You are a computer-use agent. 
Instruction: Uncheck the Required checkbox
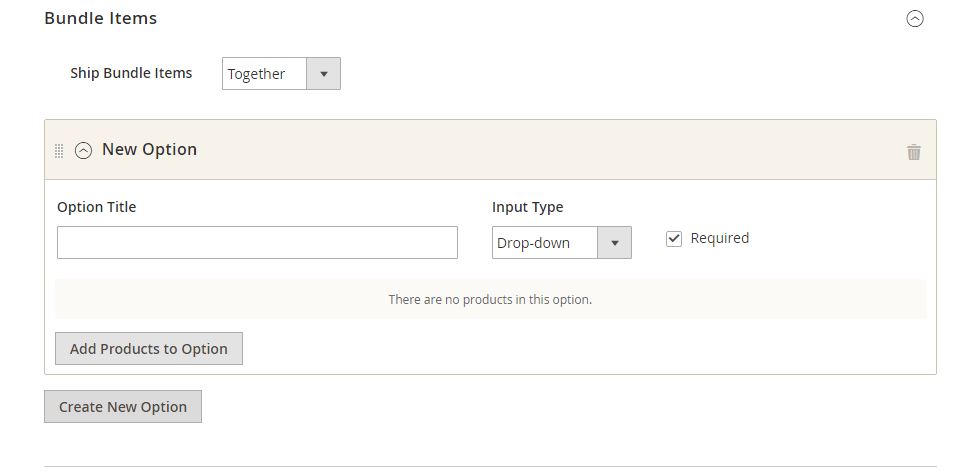point(674,239)
